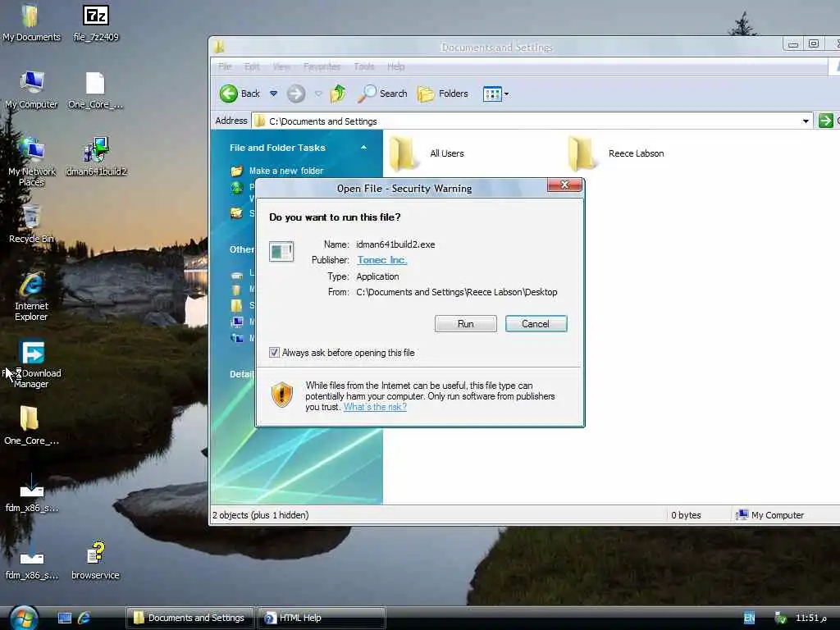Select the blank One_Core file icon

(95, 90)
